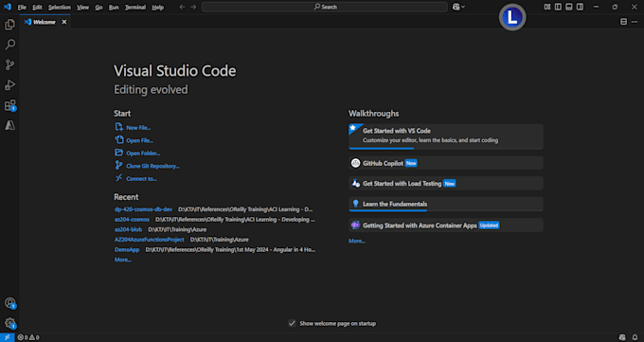644x342 pixels.
Task: Open the Accounts menu icon
Action: click(9, 303)
